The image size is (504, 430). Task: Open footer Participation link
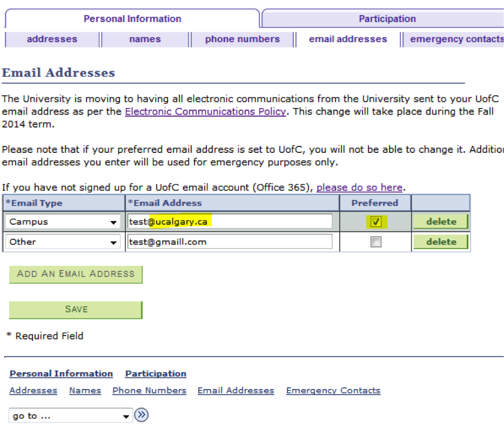coord(156,373)
